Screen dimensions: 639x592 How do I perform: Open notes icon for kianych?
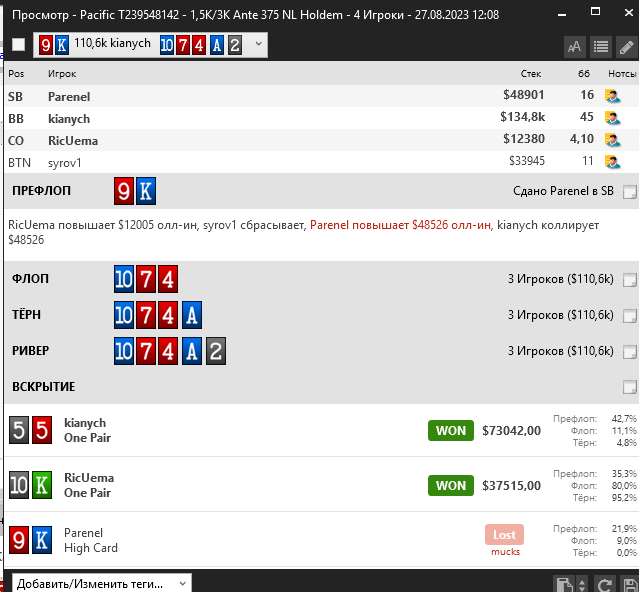click(x=612, y=118)
